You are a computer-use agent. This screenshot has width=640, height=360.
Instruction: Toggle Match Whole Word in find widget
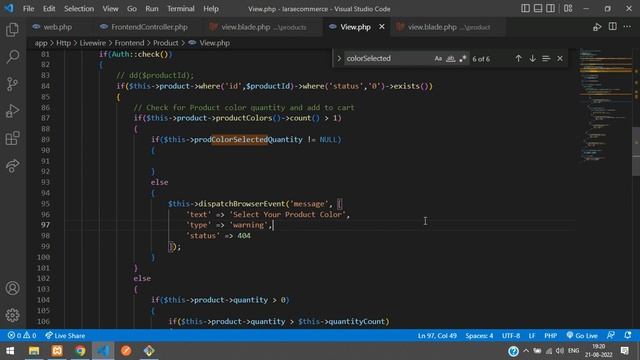450,59
